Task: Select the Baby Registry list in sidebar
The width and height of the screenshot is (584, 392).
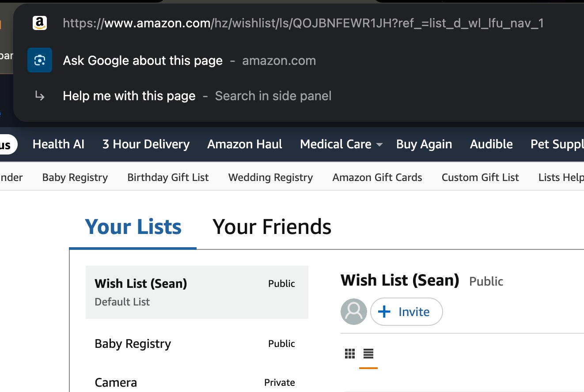Action: (x=133, y=343)
